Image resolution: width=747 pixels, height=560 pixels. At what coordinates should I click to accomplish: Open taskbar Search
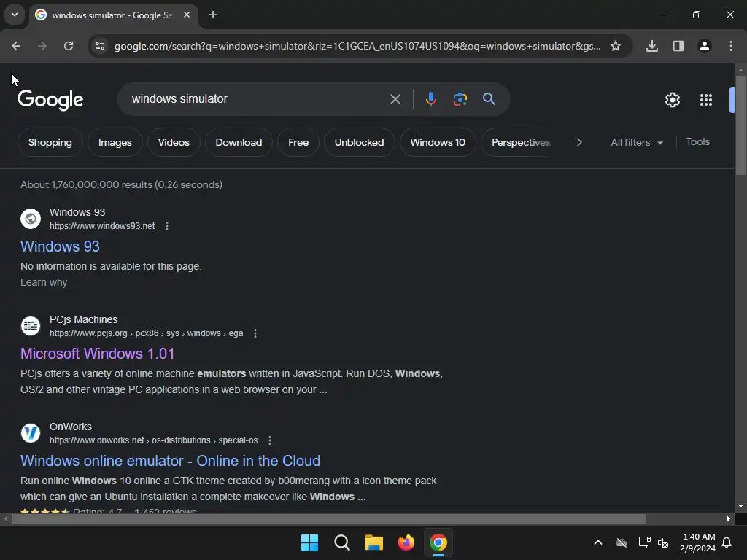[342, 542]
